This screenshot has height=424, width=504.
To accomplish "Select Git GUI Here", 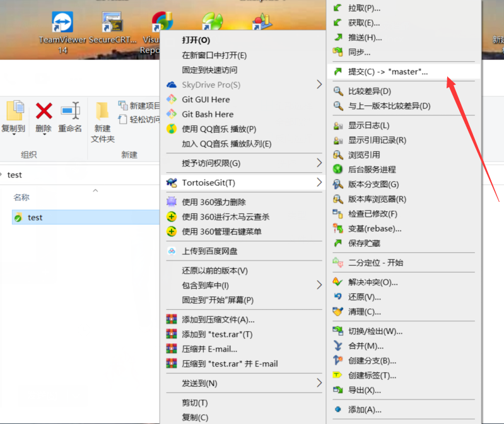I will (206, 99).
